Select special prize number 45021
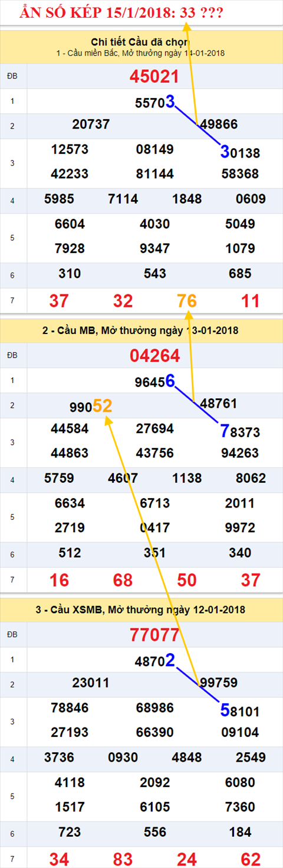Viewport: 283px width, 868px height. [x=154, y=77]
